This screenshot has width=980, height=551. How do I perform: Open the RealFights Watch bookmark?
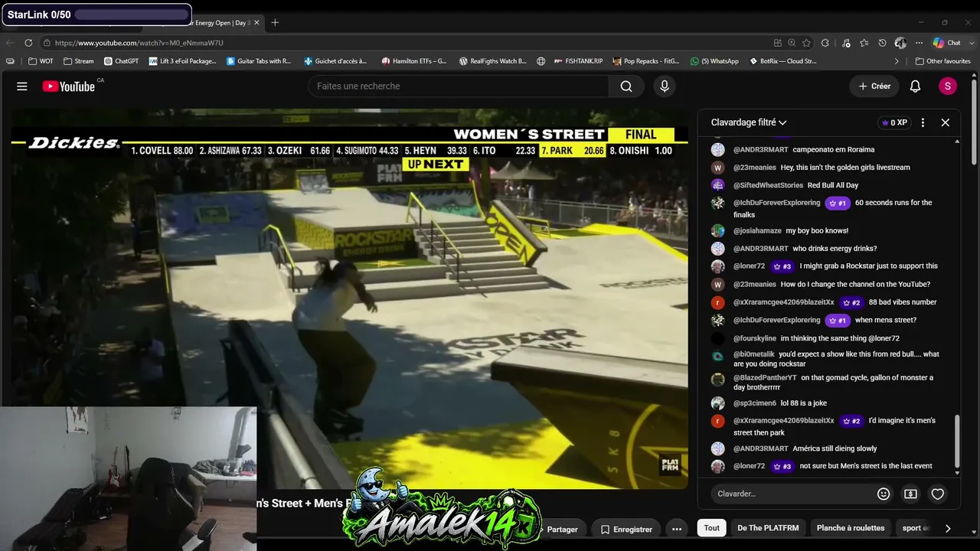point(493,61)
